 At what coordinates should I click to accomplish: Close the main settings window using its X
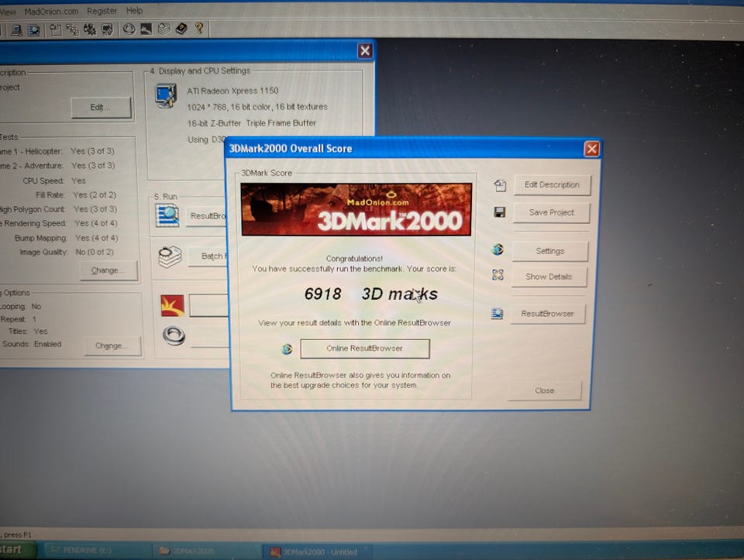[x=365, y=51]
